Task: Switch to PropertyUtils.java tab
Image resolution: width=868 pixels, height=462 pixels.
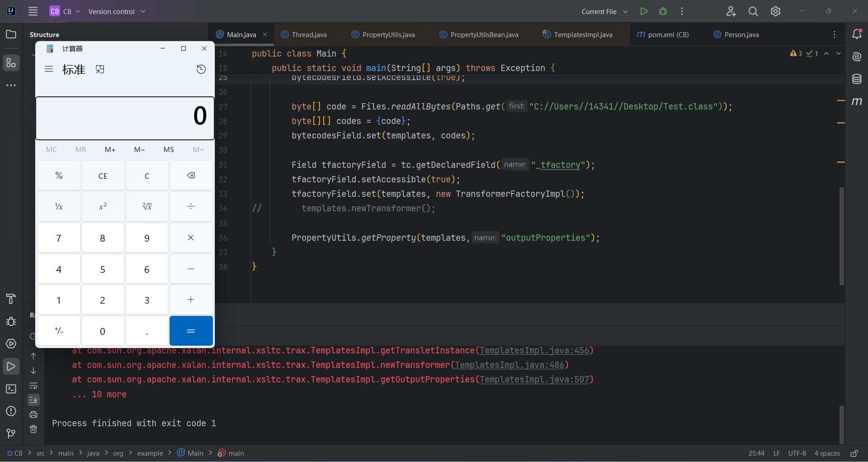Action: [x=383, y=34]
